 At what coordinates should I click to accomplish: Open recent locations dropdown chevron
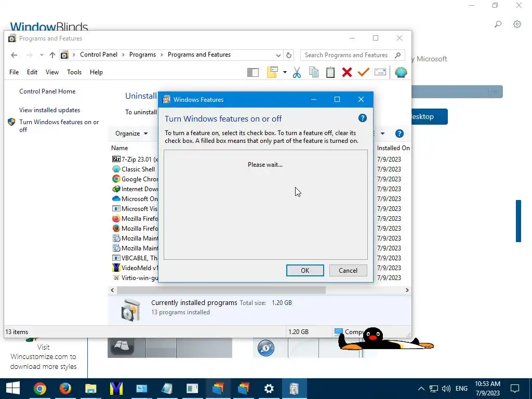pyautogui.click(x=42, y=55)
